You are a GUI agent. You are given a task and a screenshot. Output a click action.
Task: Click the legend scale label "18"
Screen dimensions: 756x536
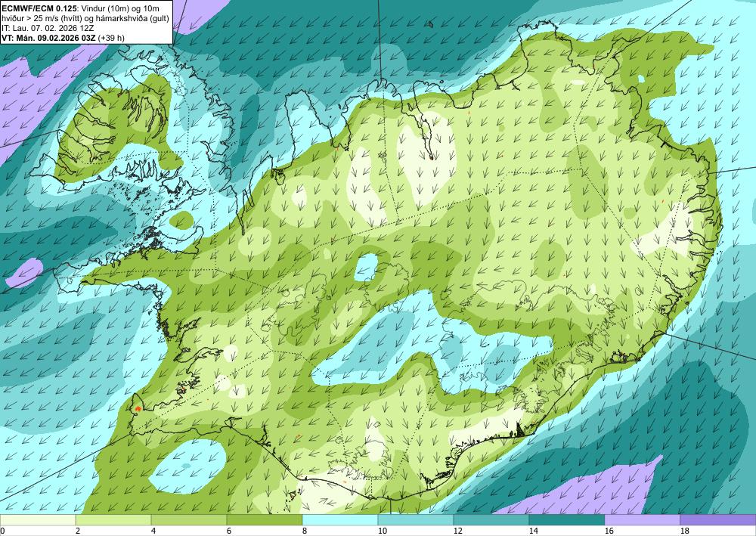coord(685,531)
